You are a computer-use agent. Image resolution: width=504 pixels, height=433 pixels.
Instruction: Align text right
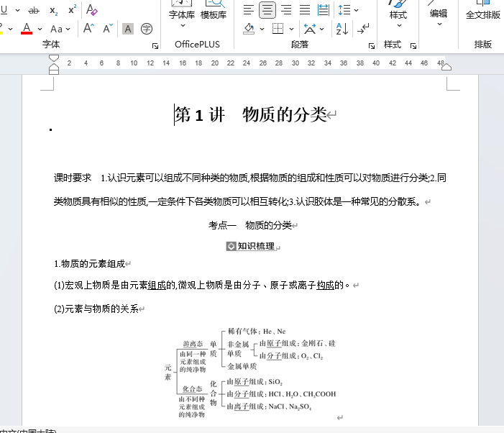[286, 10]
